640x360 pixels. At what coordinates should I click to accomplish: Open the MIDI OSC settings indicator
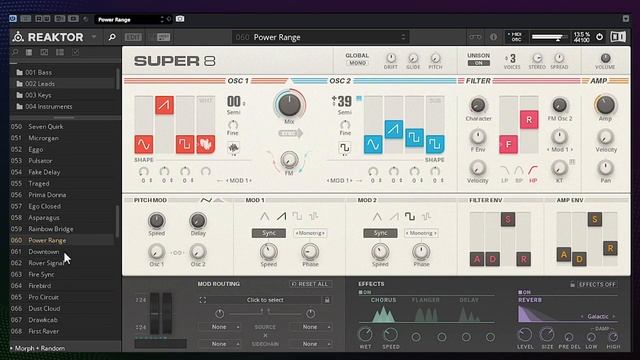coord(515,37)
